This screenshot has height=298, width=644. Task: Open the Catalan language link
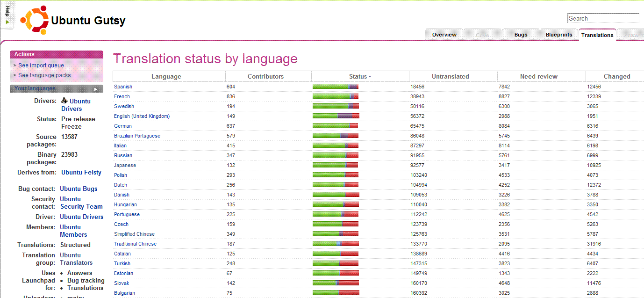pyautogui.click(x=122, y=254)
